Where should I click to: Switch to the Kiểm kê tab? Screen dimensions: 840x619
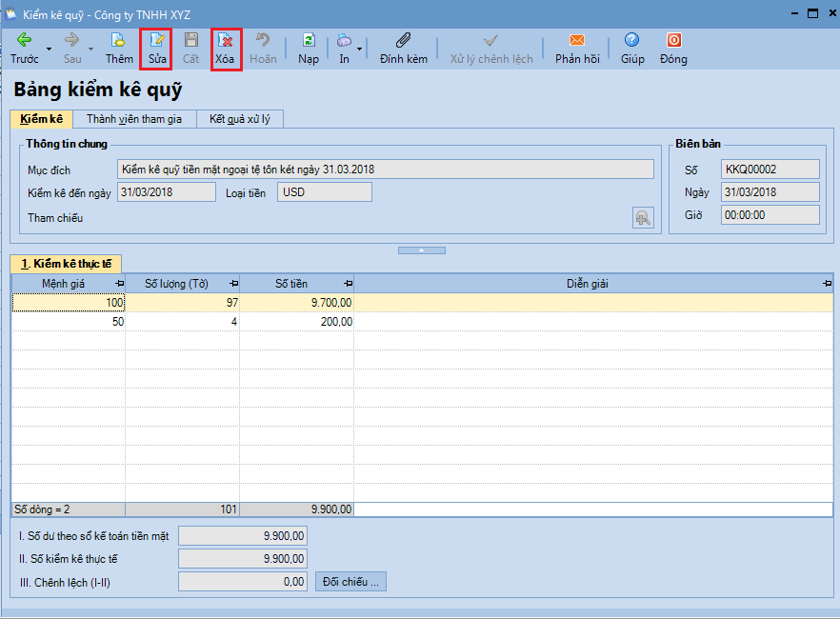(x=41, y=119)
